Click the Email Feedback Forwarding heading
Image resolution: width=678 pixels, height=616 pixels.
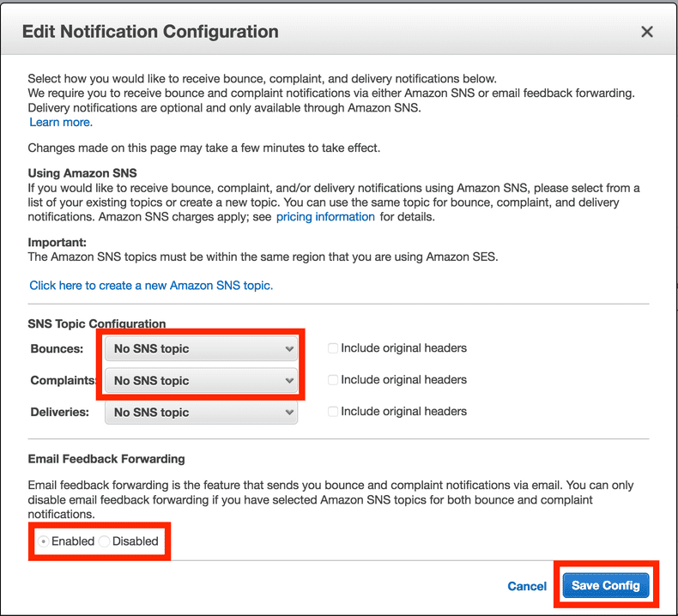(106, 459)
